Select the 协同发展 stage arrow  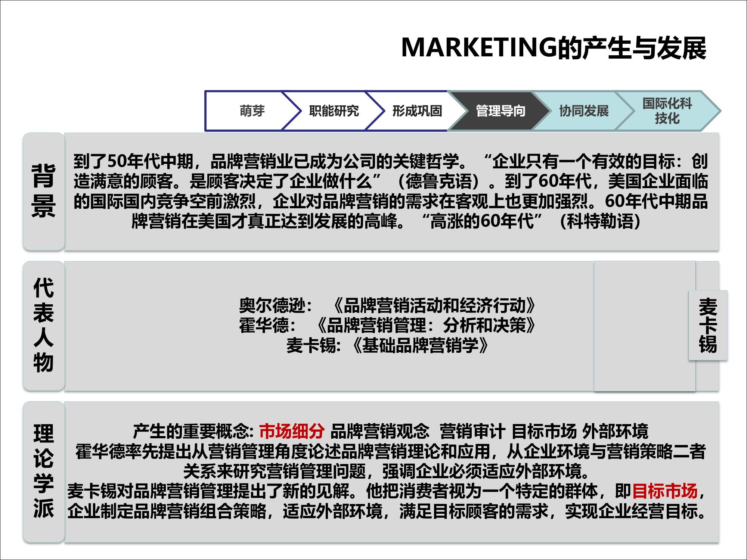click(x=583, y=111)
